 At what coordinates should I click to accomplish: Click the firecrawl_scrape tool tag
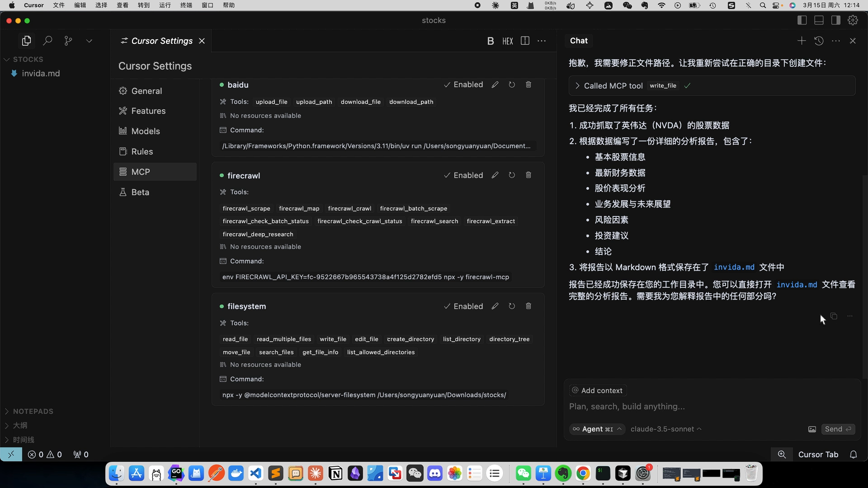click(246, 208)
